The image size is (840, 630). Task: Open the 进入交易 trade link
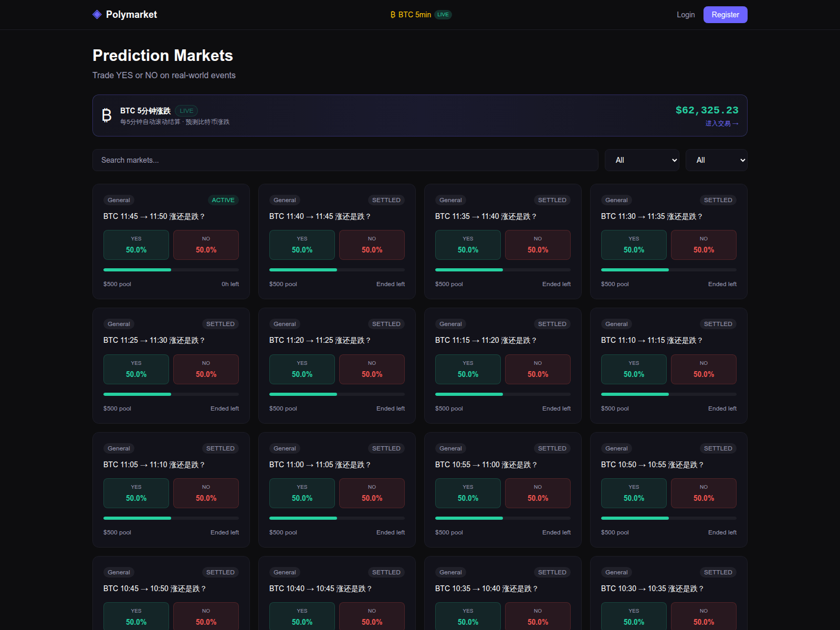click(722, 123)
